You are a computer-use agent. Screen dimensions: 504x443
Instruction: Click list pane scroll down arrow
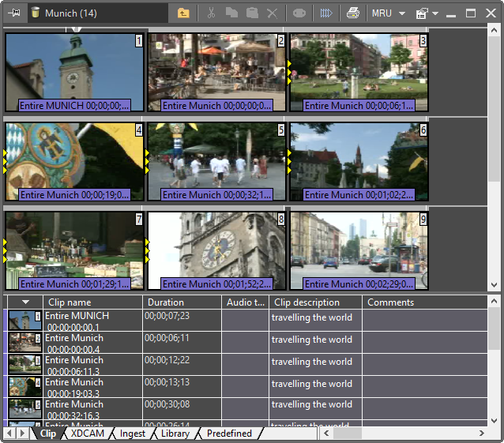point(494,421)
